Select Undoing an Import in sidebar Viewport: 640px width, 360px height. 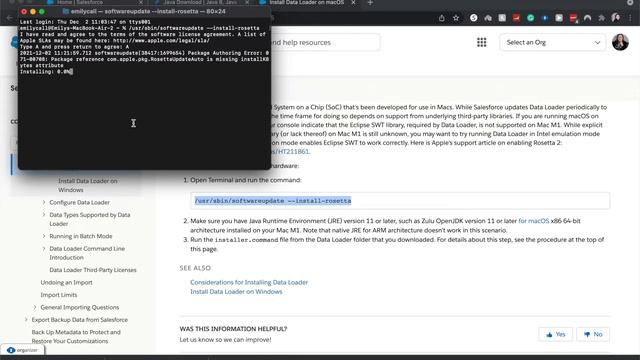coord(66,282)
